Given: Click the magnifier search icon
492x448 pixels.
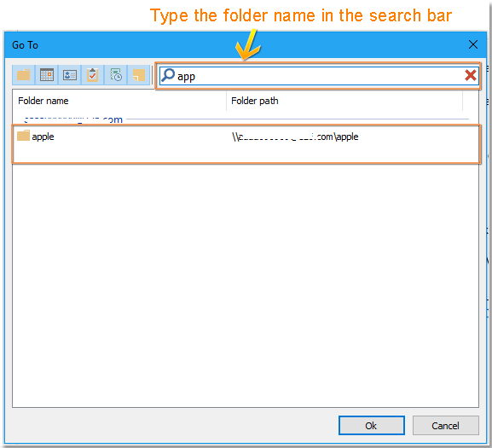Looking at the screenshot, I should coord(168,75).
